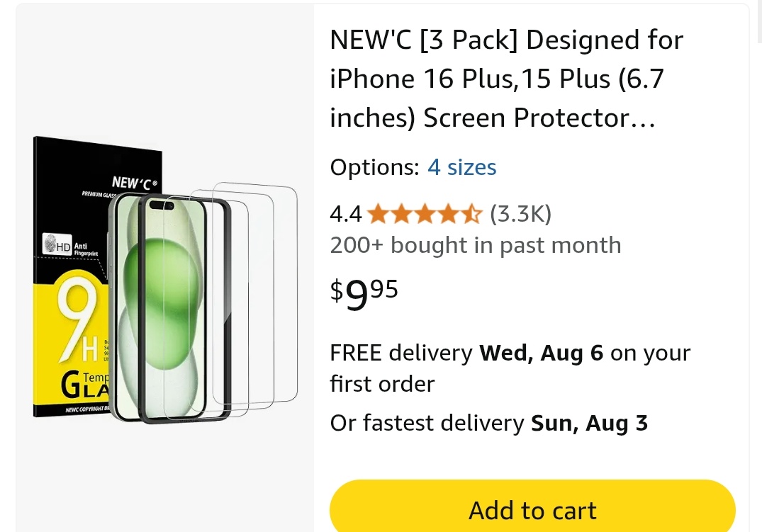Open the NEW'C screen protector product title
This screenshot has height=532, width=762.
(x=506, y=79)
